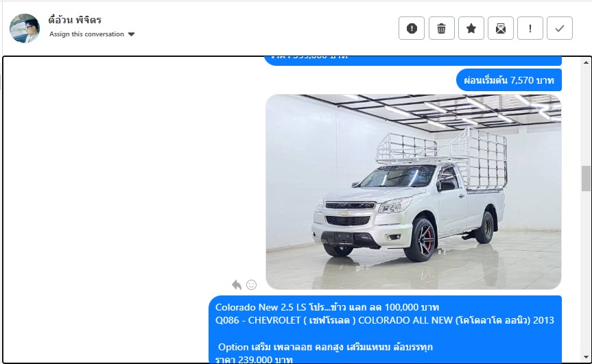
Task: Flag conversation as priority with the exclamation button
Action: tap(530, 28)
